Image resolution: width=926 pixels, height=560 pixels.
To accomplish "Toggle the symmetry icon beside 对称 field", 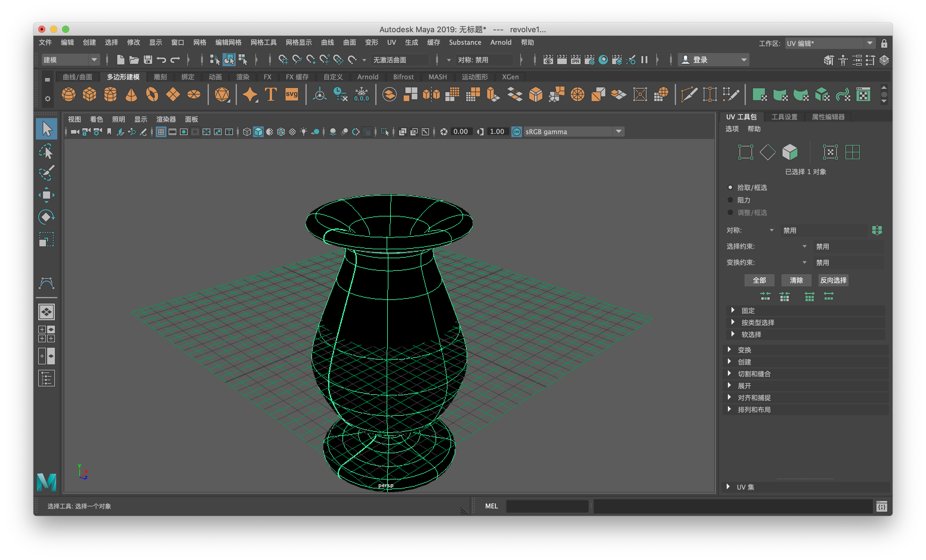I will 877,230.
